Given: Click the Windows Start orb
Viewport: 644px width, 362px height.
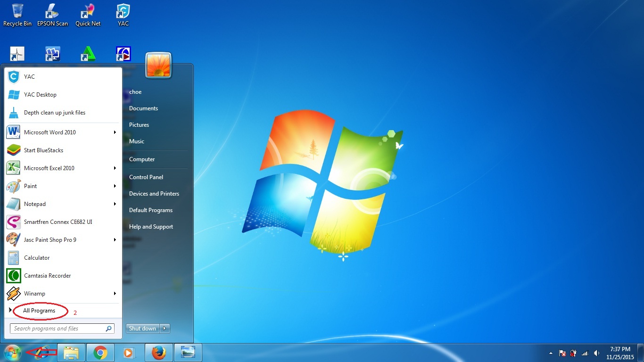Looking at the screenshot, I should [12, 353].
